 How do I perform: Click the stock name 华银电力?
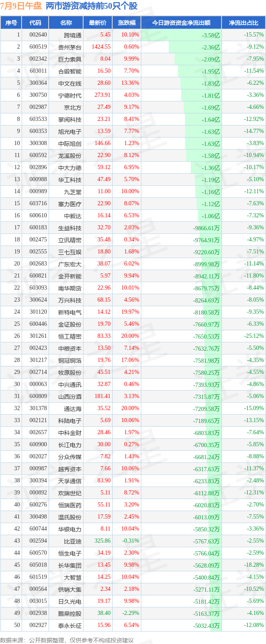(70, 529)
